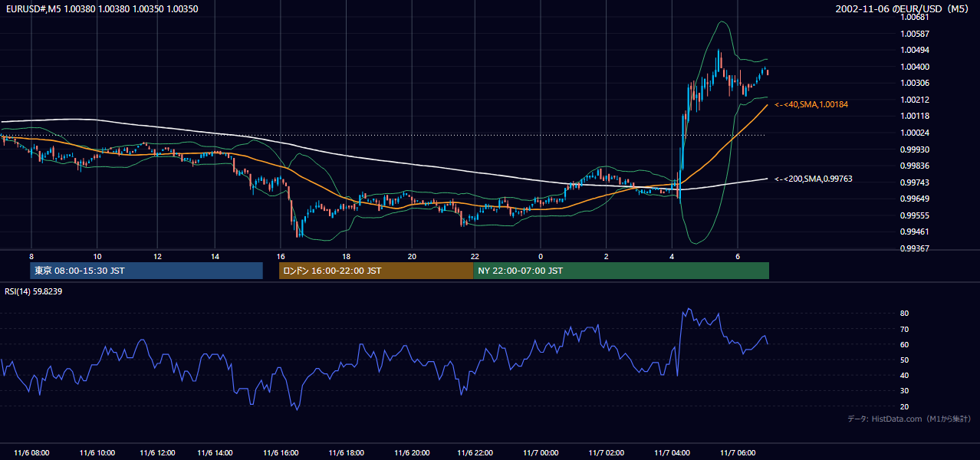Click price axis value 1.00400
Screen dimensions: 980x460
(914, 67)
